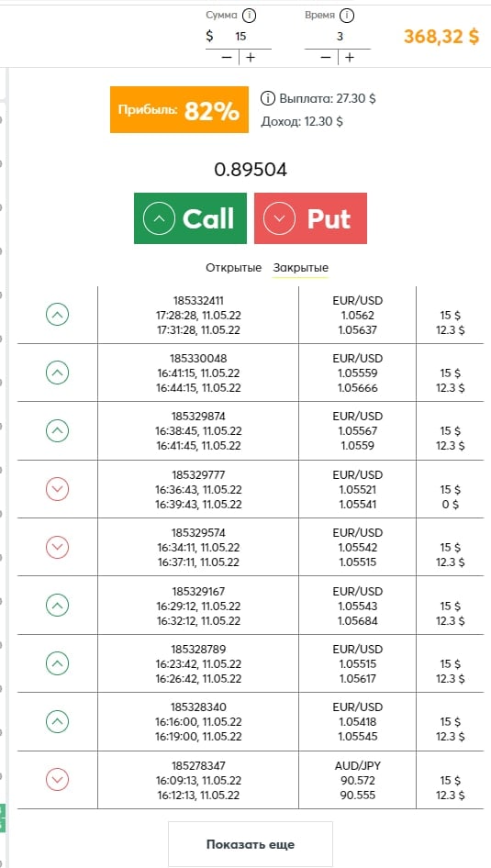Increase the Сумма amount with plus
Image resolution: width=491 pixels, height=868 pixels.
point(251,58)
